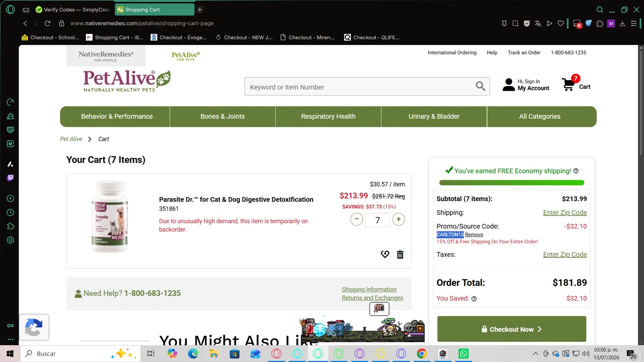
Task: Add this page to bookmarks with the heart
Action: (x=561, y=24)
